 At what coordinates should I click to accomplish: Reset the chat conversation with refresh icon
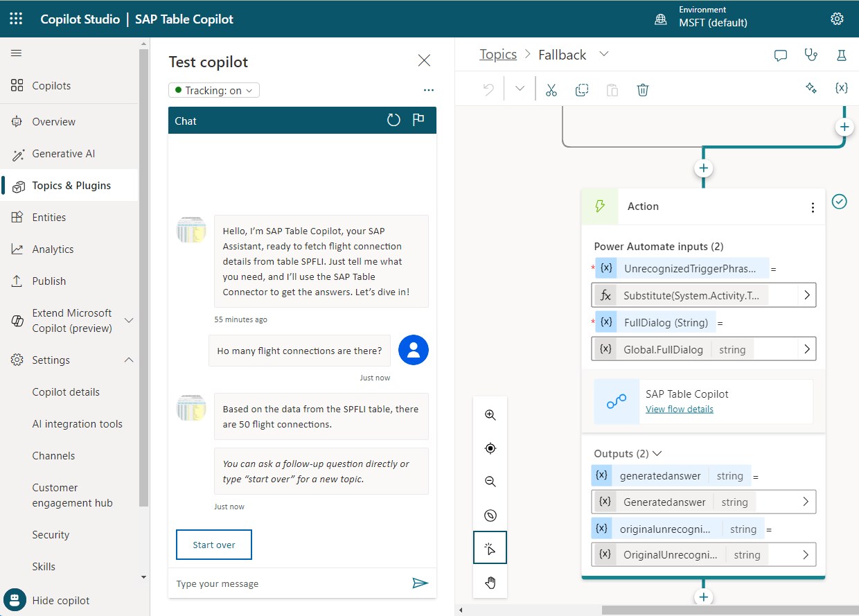coord(393,120)
